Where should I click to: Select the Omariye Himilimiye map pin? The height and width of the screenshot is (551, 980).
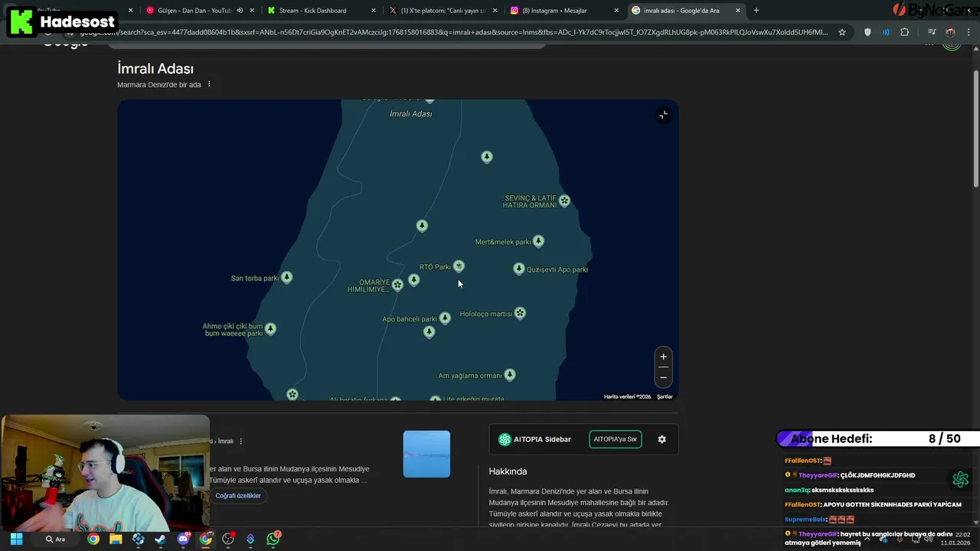[397, 285]
